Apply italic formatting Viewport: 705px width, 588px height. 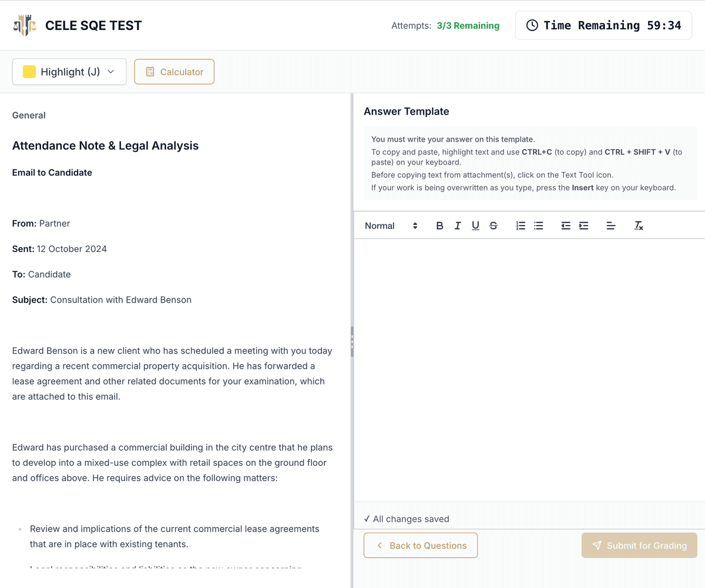click(457, 225)
